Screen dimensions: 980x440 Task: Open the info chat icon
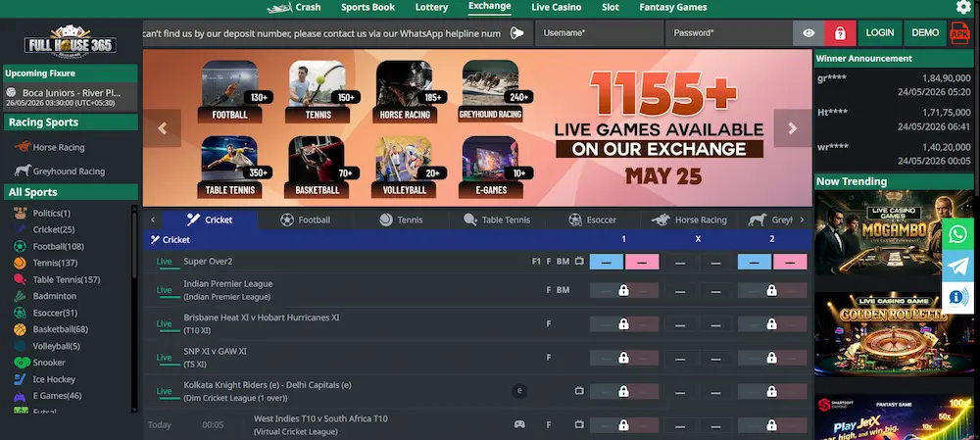coord(957,298)
